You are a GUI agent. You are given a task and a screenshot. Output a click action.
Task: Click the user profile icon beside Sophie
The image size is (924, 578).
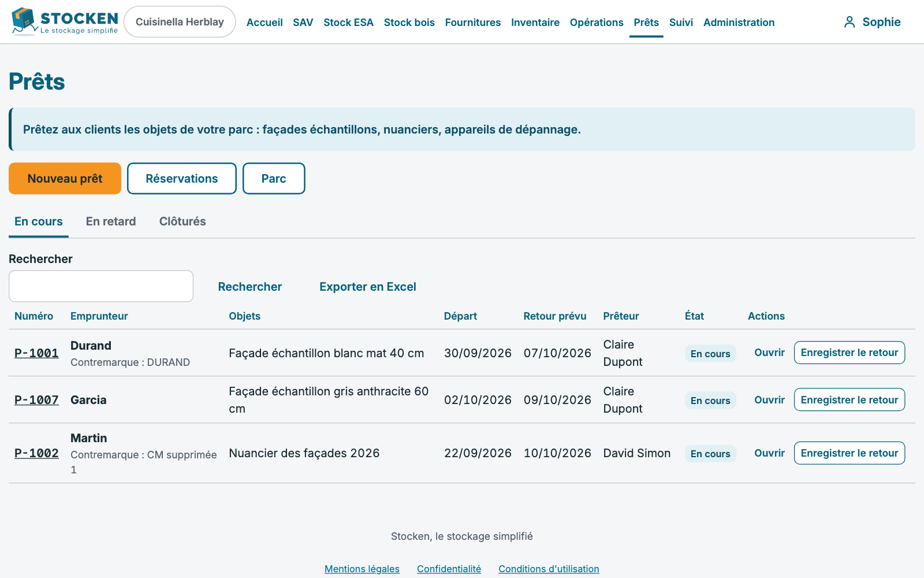[849, 22]
